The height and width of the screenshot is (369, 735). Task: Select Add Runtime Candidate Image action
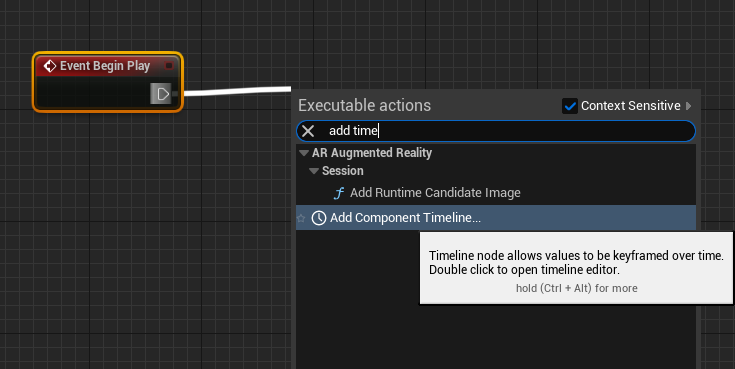tap(435, 193)
